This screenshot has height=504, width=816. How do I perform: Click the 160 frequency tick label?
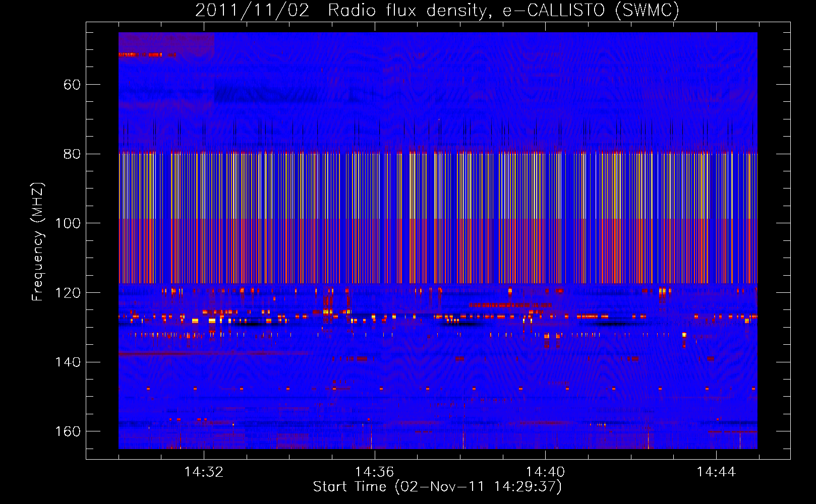click(x=68, y=431)
